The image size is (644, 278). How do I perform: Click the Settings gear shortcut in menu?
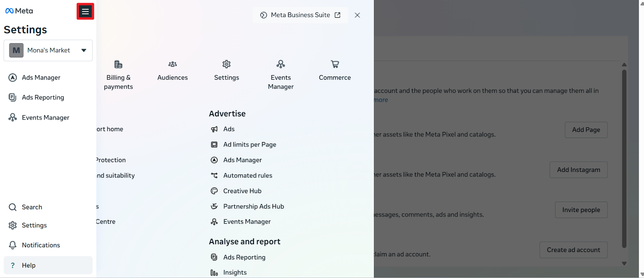tap(227, 64)
